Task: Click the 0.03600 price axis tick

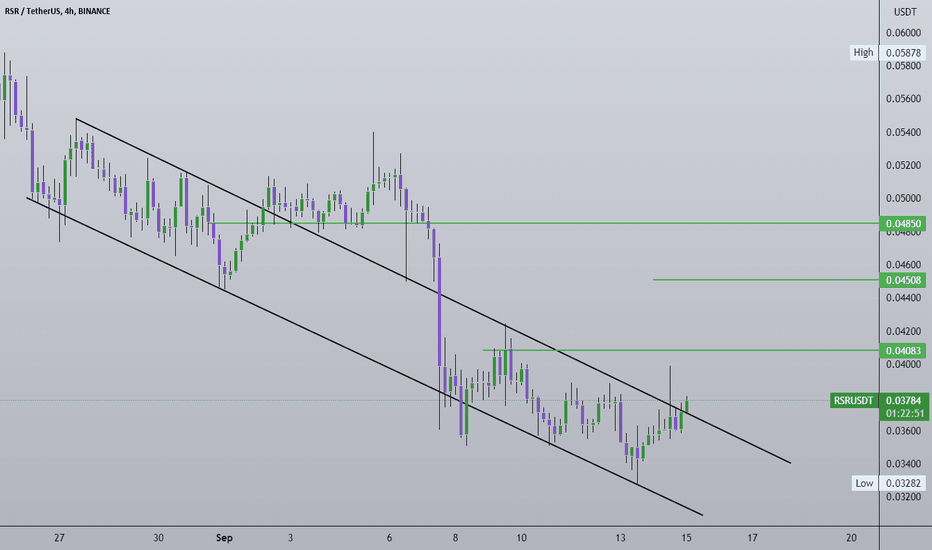Action: tap(903, 430)
